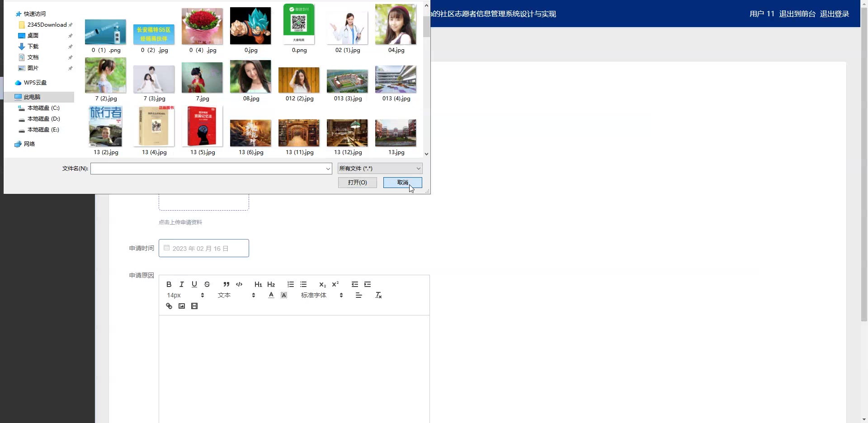Select 桌面 in the navigation pane
Screen dimensions: 868x423
[33, 36]
